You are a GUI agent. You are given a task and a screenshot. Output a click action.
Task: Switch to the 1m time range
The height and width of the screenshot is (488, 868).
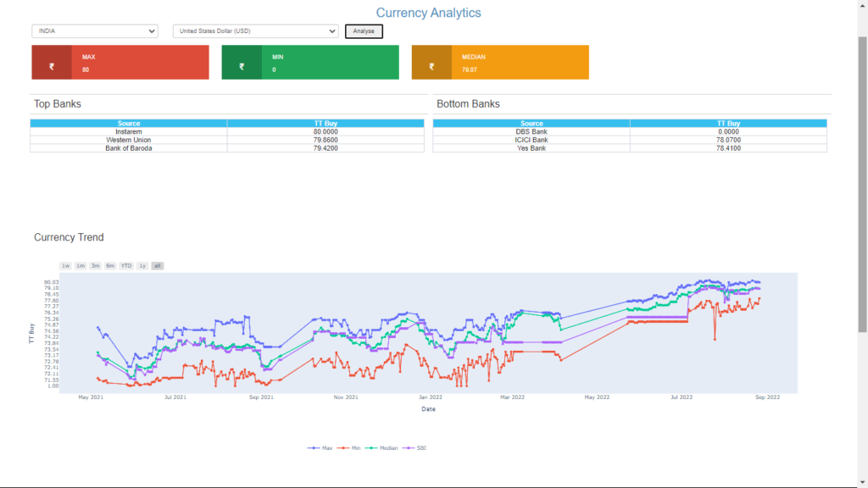point(80,266)
